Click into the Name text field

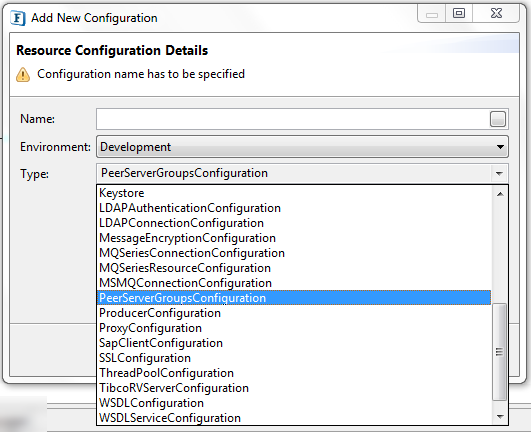[x=293, y=119]
